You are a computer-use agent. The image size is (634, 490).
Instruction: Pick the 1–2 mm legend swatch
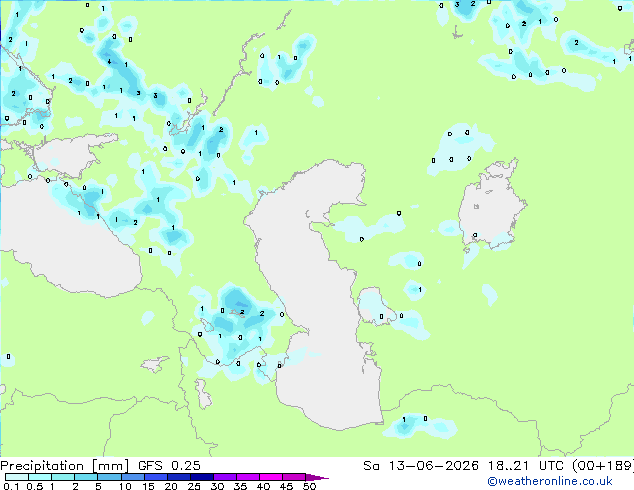pyautogui.click(x=63, y=477)
